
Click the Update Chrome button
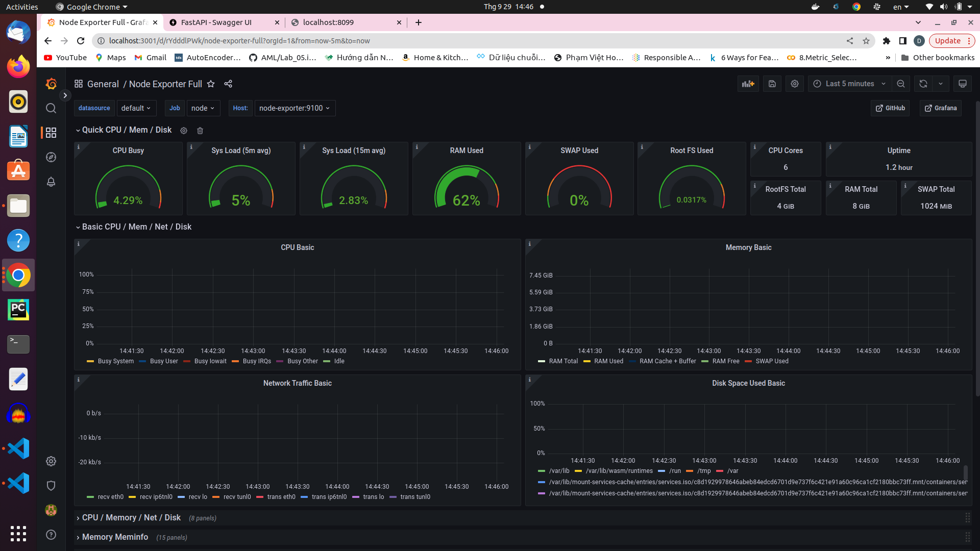pyautogui.click(x=948, y=41)
